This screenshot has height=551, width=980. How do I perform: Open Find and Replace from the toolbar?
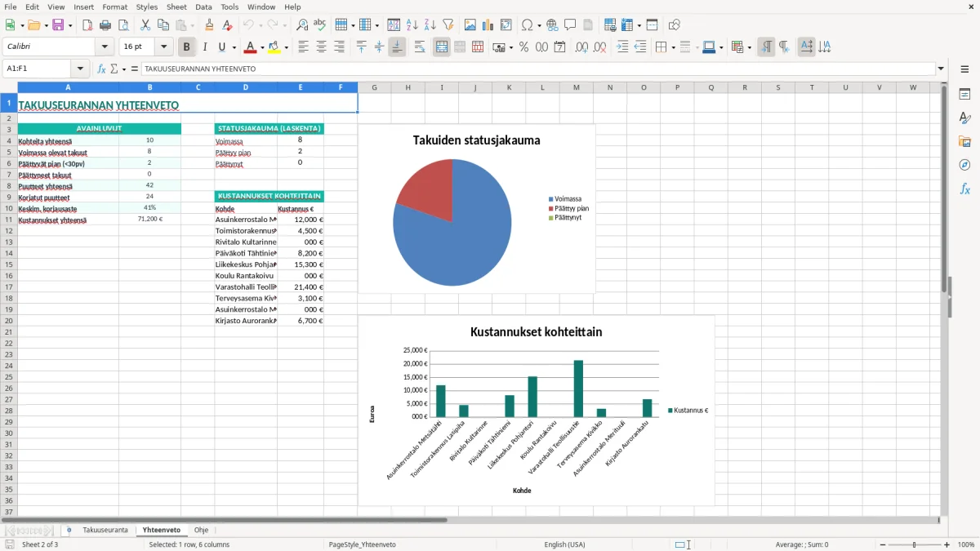coord(302,25)
